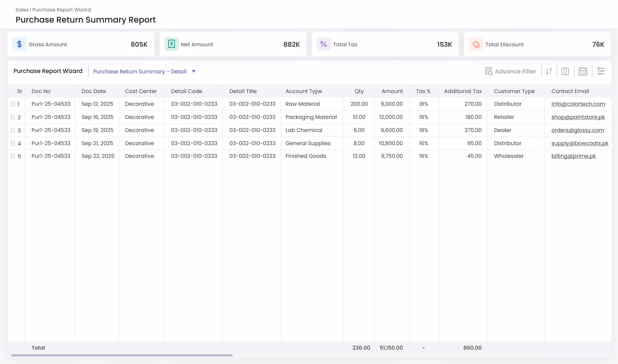Viewport: 618px width, 364px height.
Task: Click the Dealer customer type cell
Action: click(503, 130)
